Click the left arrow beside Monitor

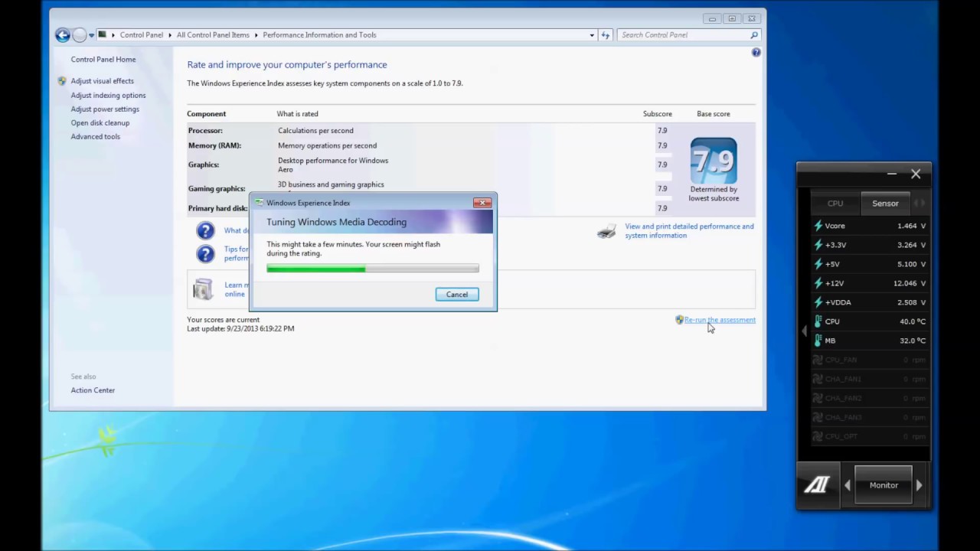(847, 485)
